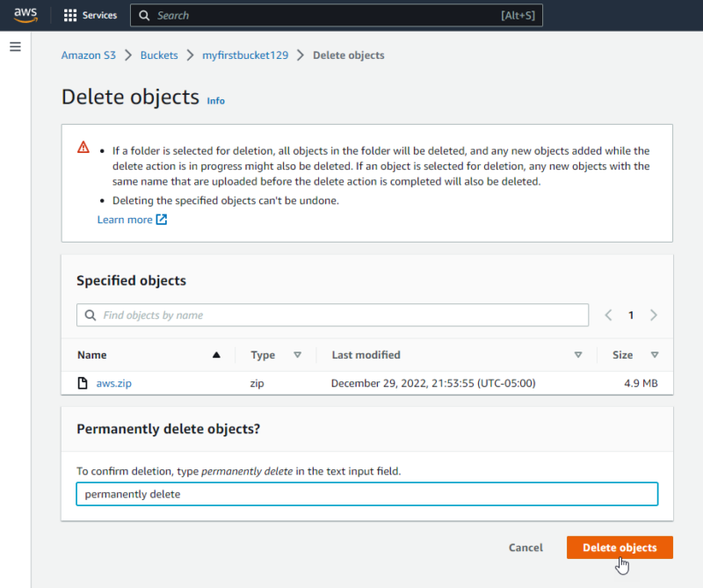Toggle the Type column filter

pos(298,354)
